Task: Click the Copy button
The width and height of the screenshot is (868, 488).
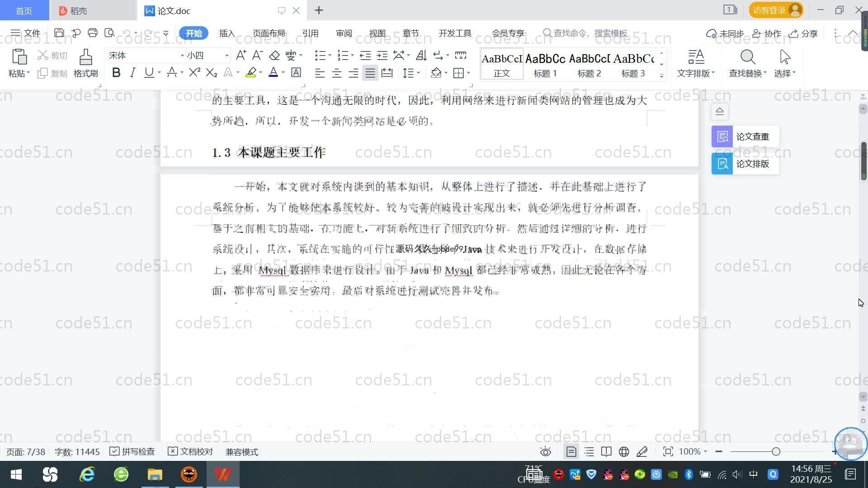Action: (x=52, y=73)
